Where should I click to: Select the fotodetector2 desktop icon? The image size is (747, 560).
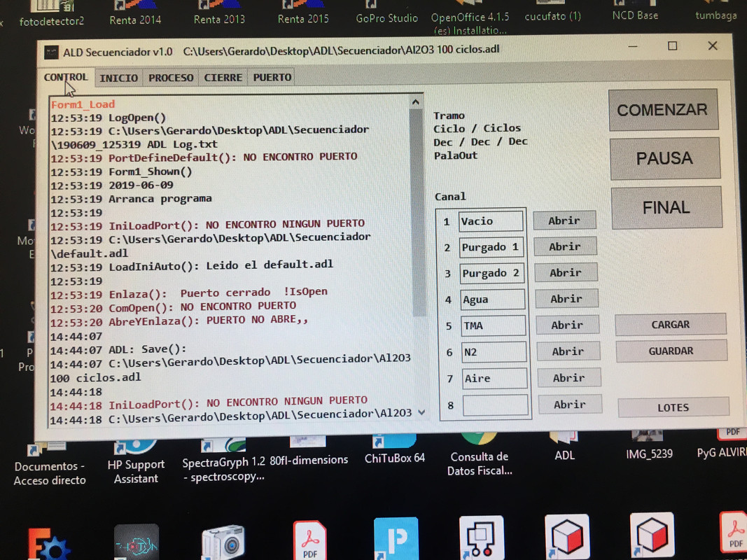(51, 14)
